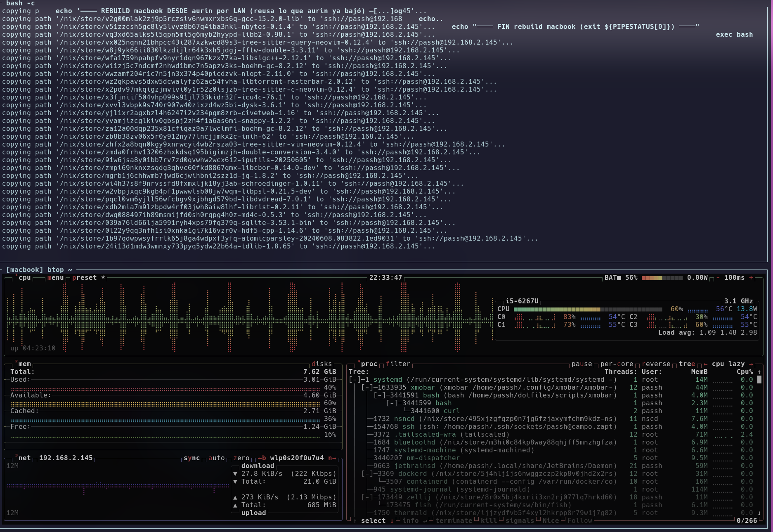Select the nm-dispatcher process row

[x=551, y=458]
